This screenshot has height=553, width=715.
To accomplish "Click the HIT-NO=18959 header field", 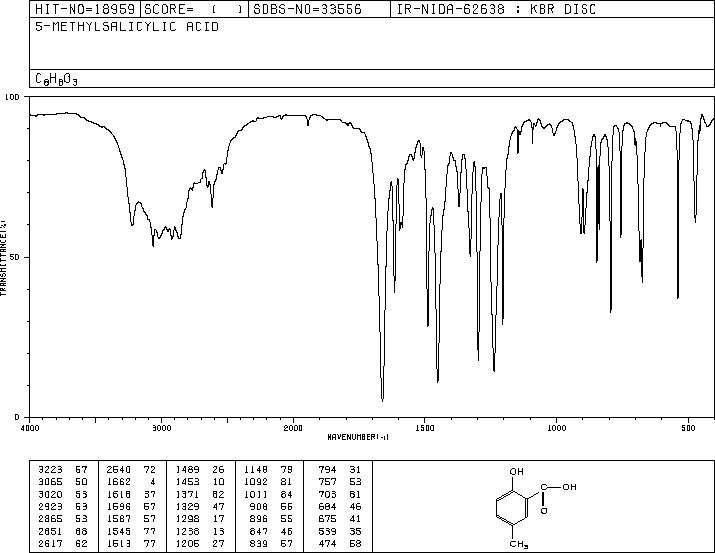I will coord(85,9).
